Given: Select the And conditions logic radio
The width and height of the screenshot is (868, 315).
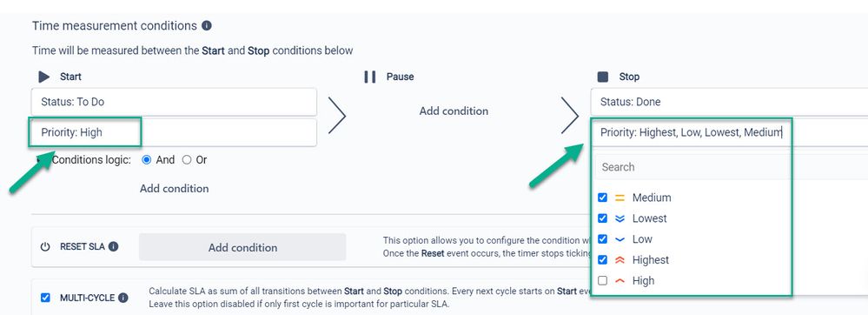Looking at the screenshot, I should 147,160.
